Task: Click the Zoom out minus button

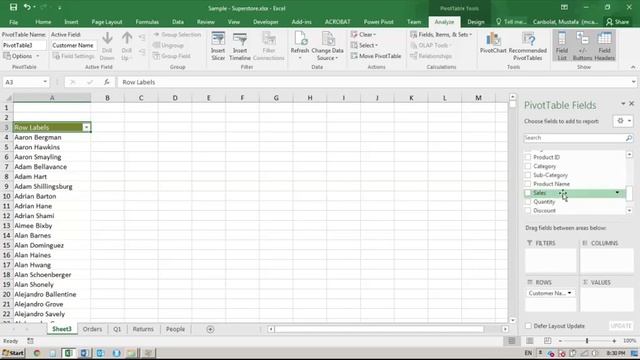Action: pyautogui.click(x=560, y=340)
